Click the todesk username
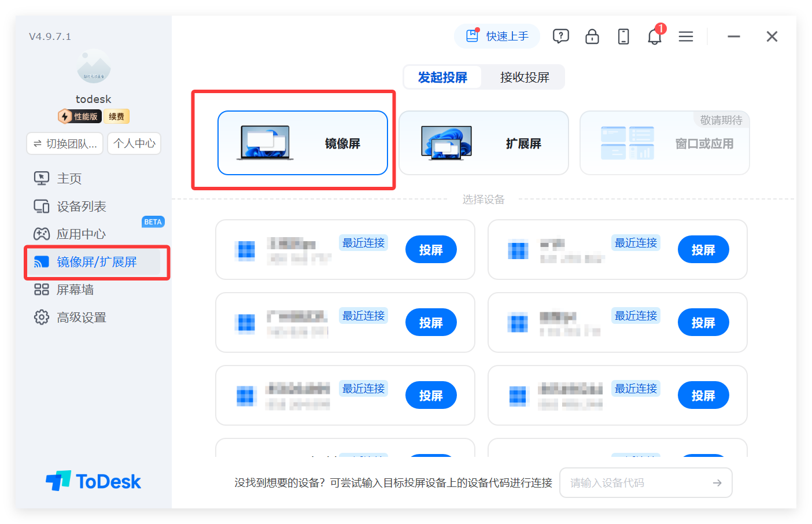 (x=94, y=99)
